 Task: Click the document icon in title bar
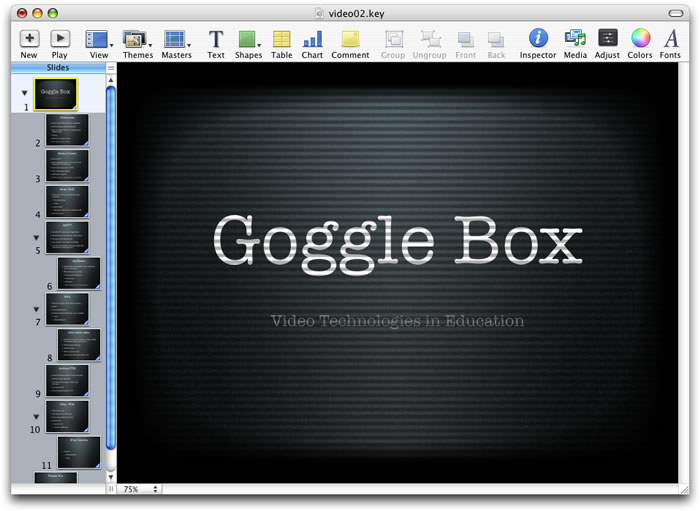[320, 13]
